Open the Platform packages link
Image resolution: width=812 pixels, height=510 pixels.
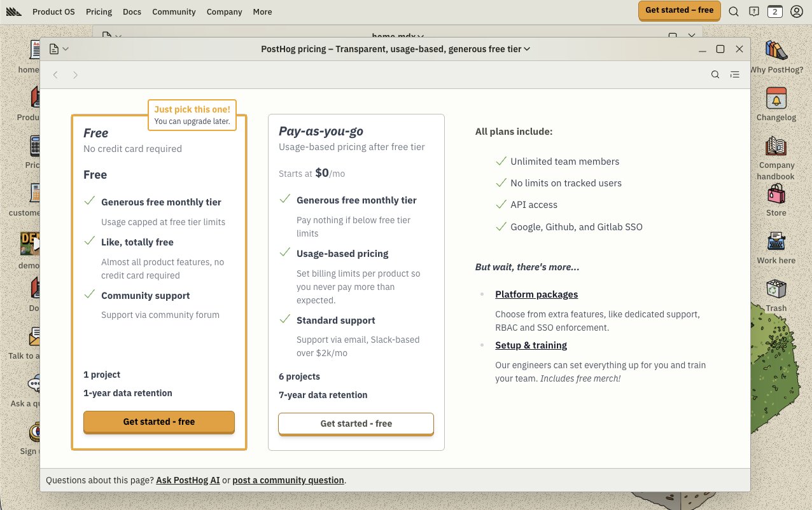(536, 294)
